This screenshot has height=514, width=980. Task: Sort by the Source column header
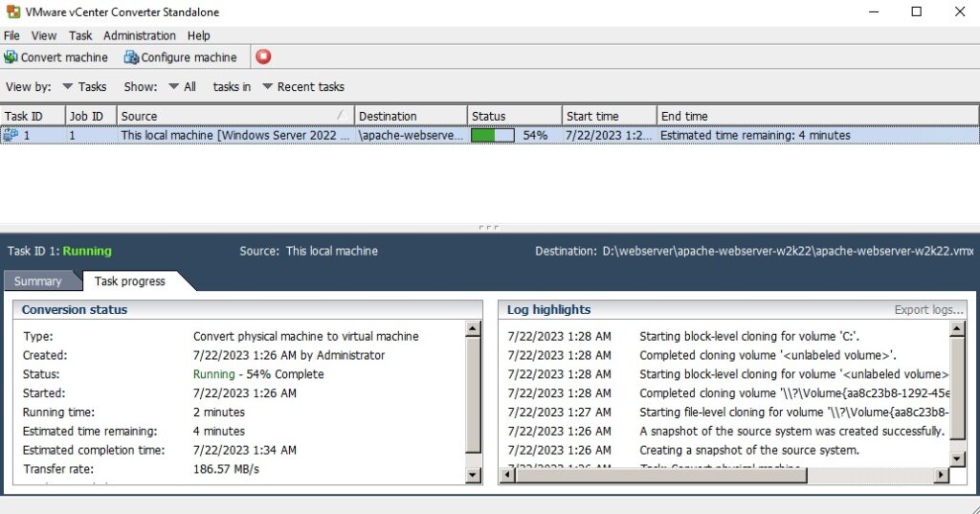[235, 117]
